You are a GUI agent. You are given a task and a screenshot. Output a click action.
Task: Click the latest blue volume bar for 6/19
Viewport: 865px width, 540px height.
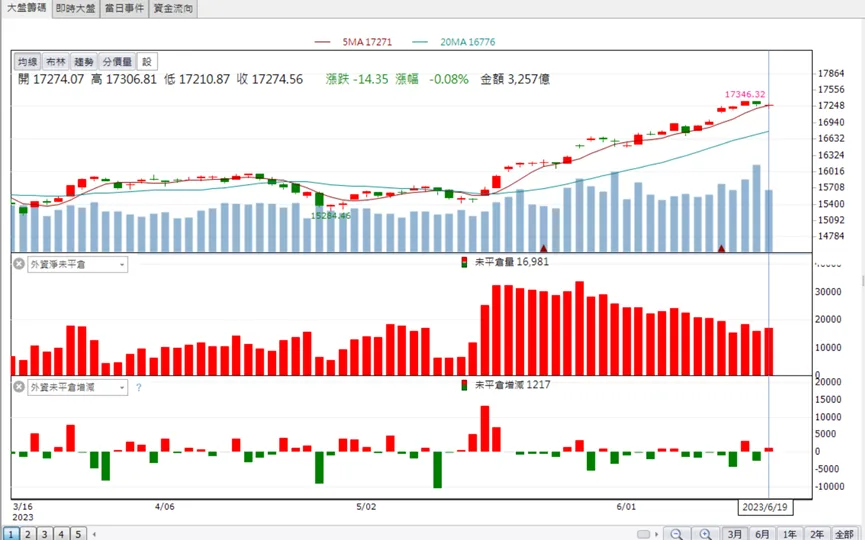[x=768, y=221]
